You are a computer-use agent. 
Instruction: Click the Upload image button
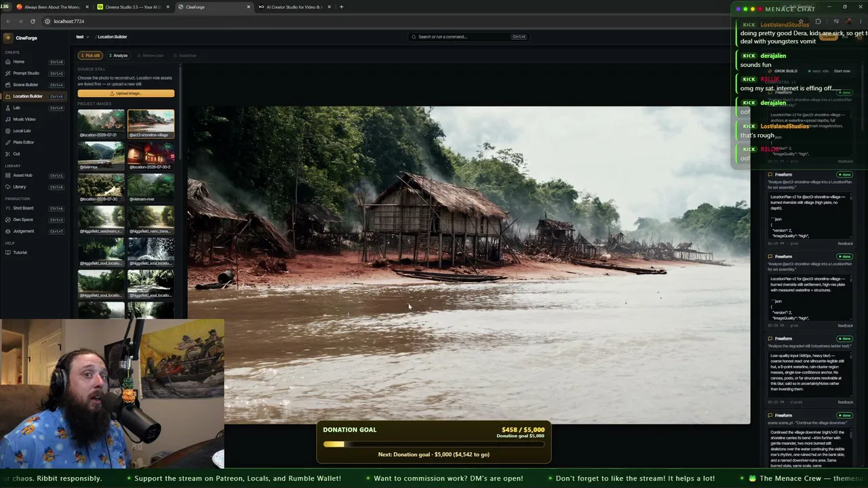(126, 94)
